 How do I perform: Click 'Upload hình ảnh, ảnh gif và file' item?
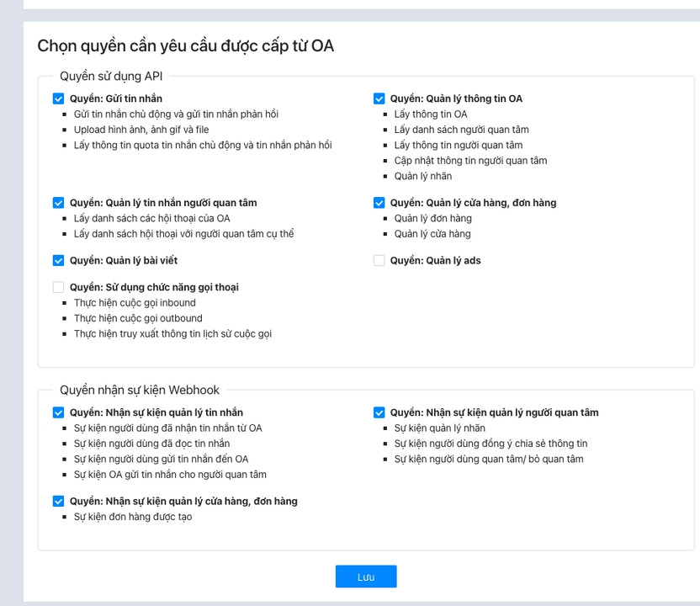141,130
